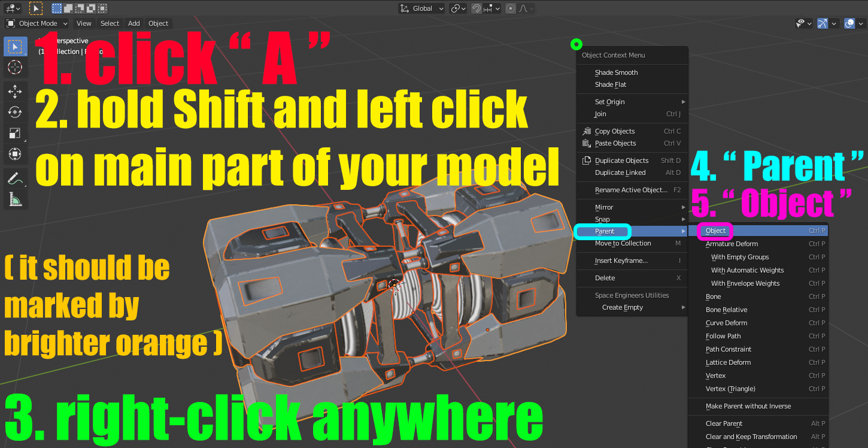Open the Global transform orientation dropdown
Viewport: 868px width, 448px height.
click(422, 8)
